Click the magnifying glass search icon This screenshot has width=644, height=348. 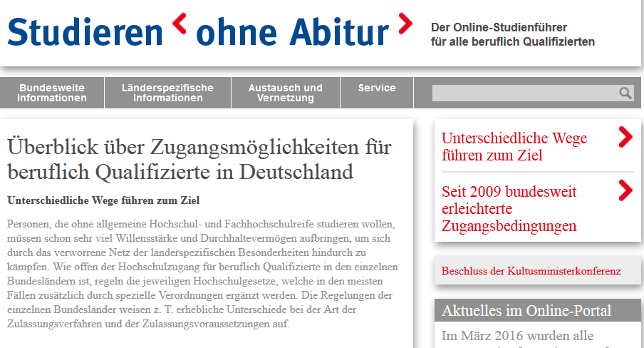tap(625, 93)
